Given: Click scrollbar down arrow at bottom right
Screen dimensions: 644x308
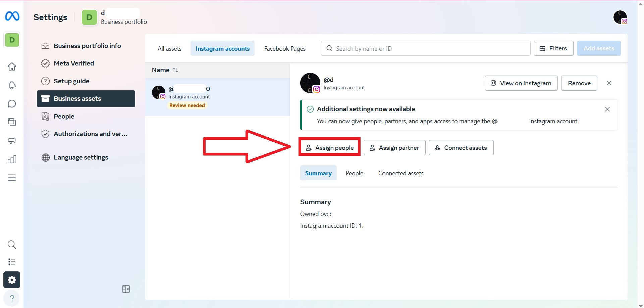Looking at the screenshot, I should [641, 305].
